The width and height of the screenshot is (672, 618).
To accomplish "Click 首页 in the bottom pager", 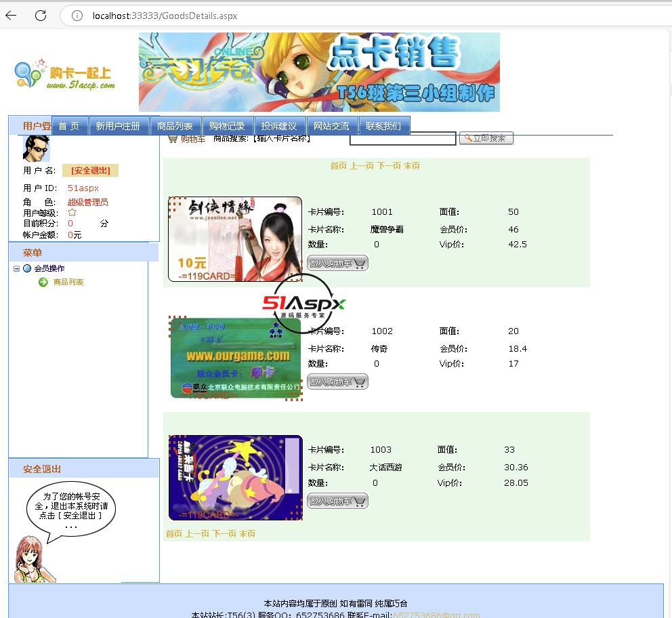I will coord(174,533).
